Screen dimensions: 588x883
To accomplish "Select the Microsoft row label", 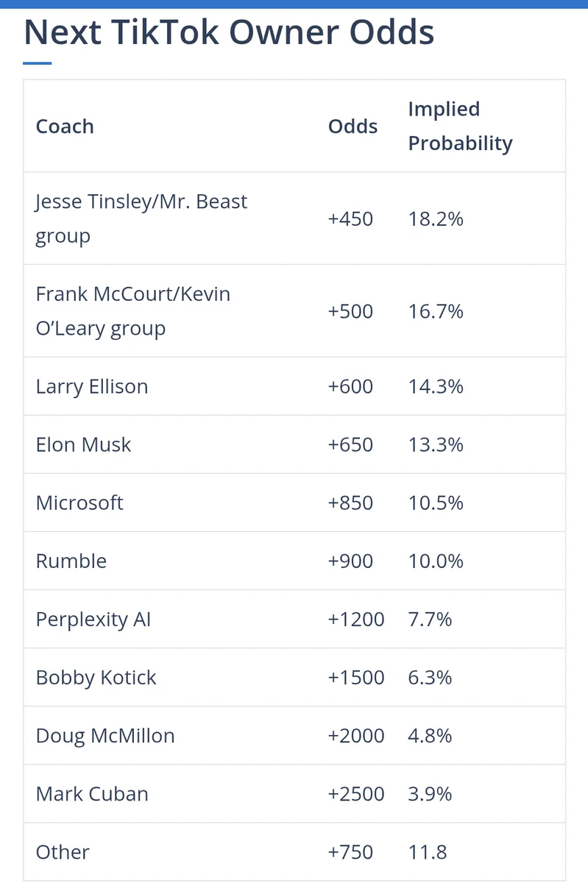I will point(79,503).
